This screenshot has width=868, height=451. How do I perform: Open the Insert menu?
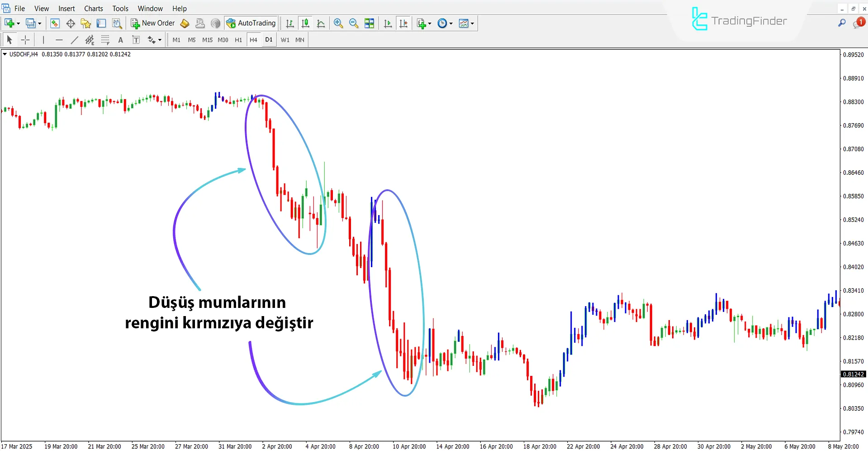66,9
